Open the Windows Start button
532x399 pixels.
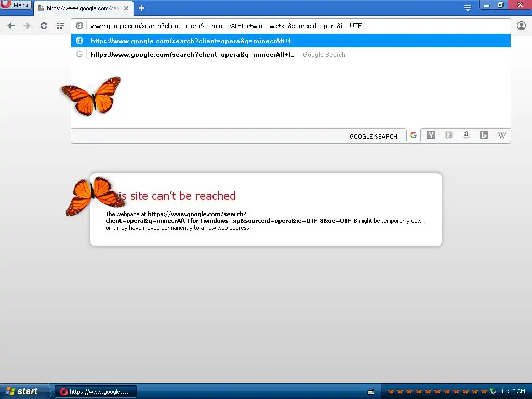pos(24,391)
